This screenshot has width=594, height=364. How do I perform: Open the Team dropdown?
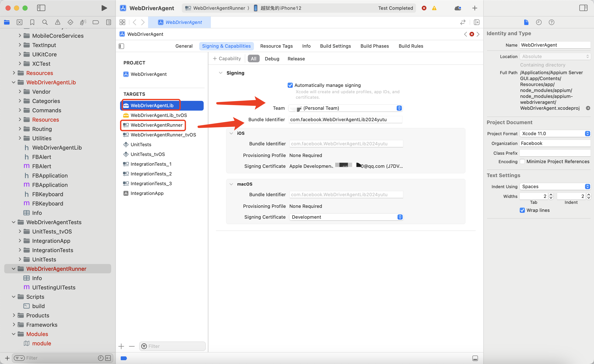click(x=345, y=108)
